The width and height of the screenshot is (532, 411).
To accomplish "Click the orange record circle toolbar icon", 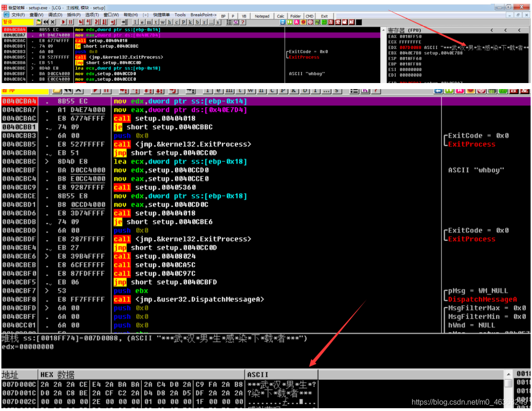I will pyautogui.click(x=303, y=22).
